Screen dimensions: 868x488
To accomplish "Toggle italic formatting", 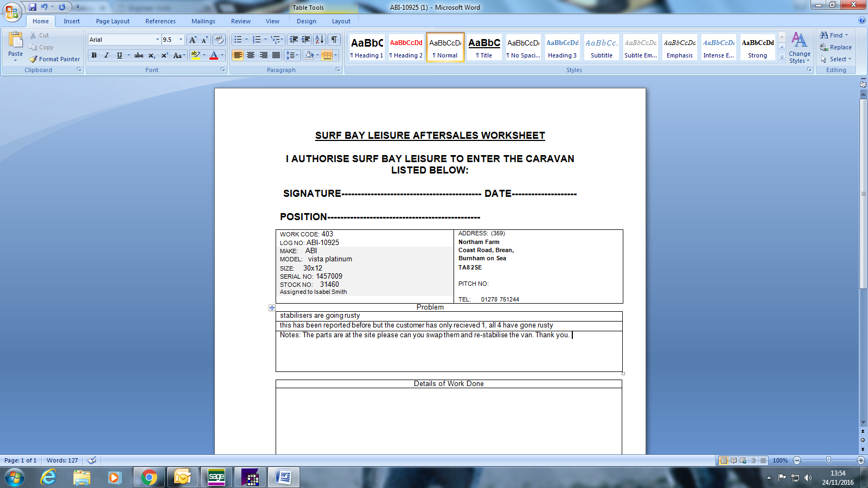I will pyautogui.click(x=106, y=55).
